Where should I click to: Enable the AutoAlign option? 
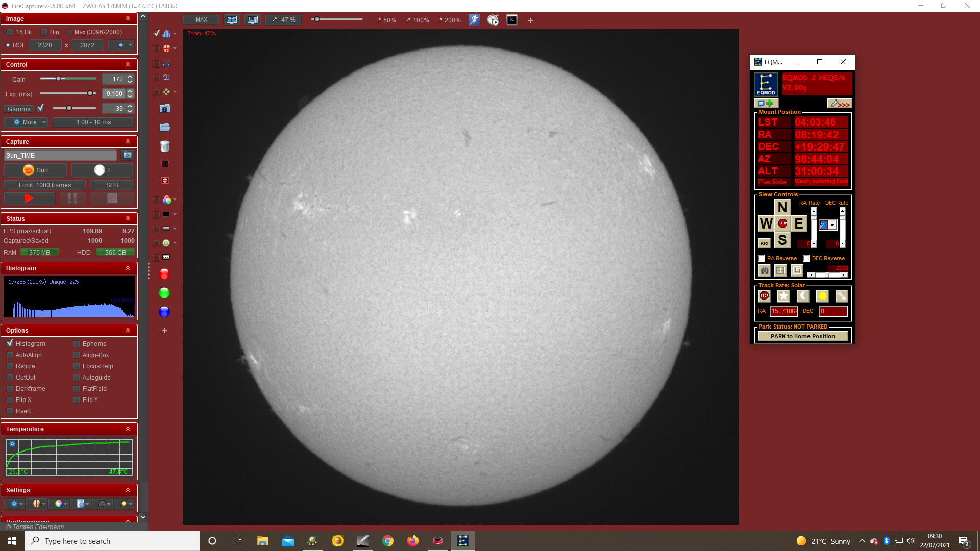point(10,355)
